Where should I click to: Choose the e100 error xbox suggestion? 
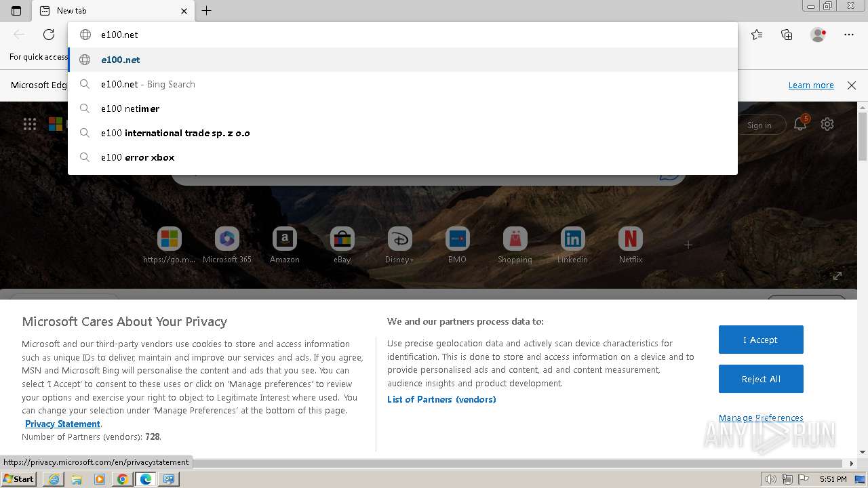(403, 157)
